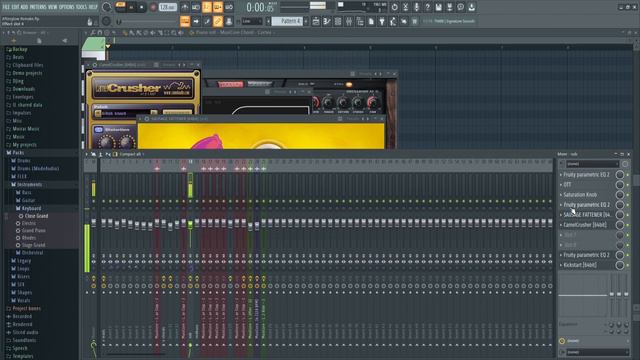This screenshot has width=640, height=360.
Task: Toggle the loop recording icon
Action: coord(229,7)
